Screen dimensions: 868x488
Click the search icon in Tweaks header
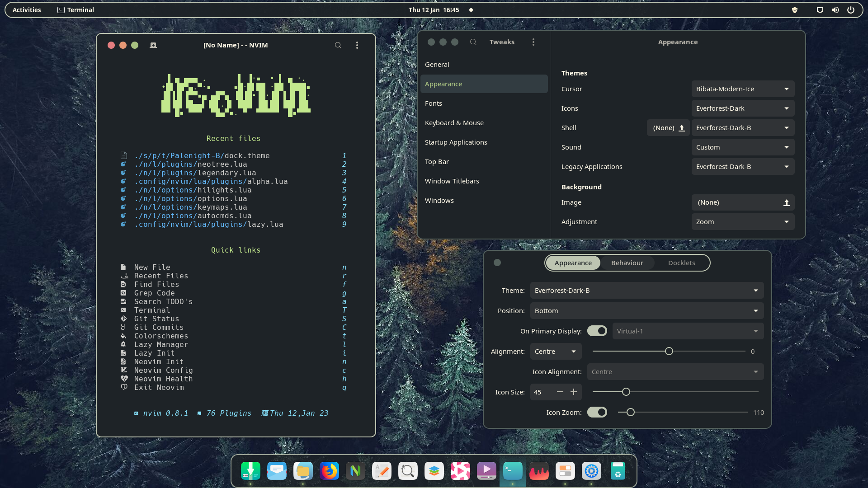point(473,42)
